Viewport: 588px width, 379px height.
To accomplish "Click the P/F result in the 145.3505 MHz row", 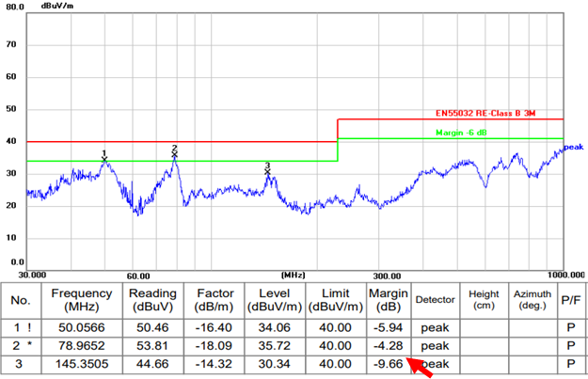I will click(x=571, y=364).
